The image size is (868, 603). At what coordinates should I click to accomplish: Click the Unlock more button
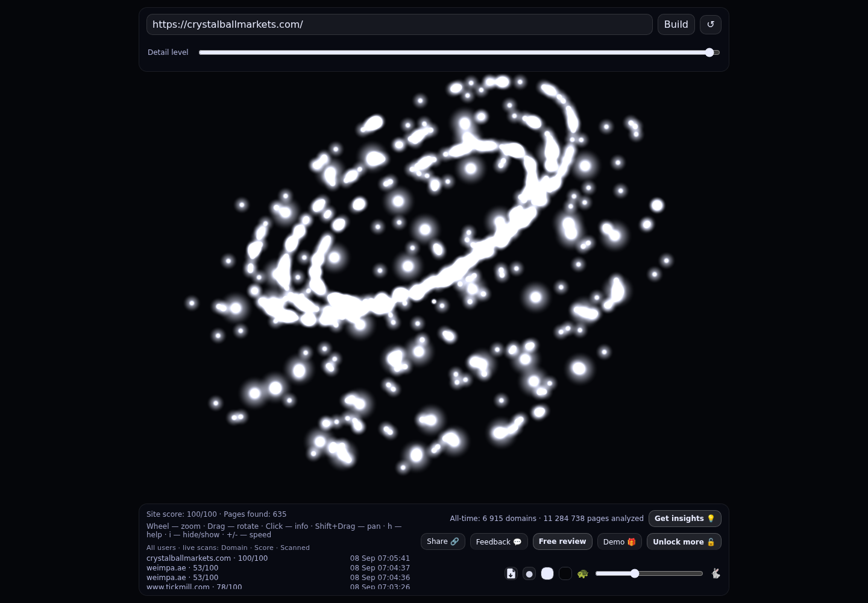(x=684, y=541)
